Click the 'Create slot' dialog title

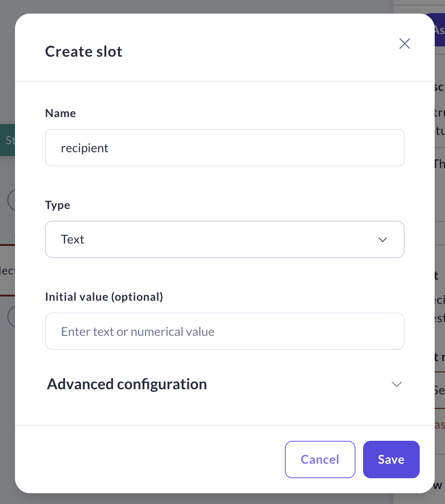[84, 52]
